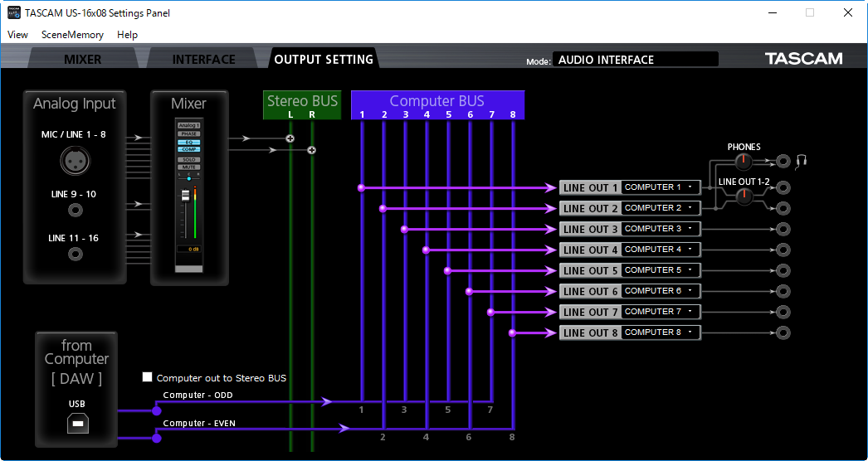Open the View menu

pos(17,34)
